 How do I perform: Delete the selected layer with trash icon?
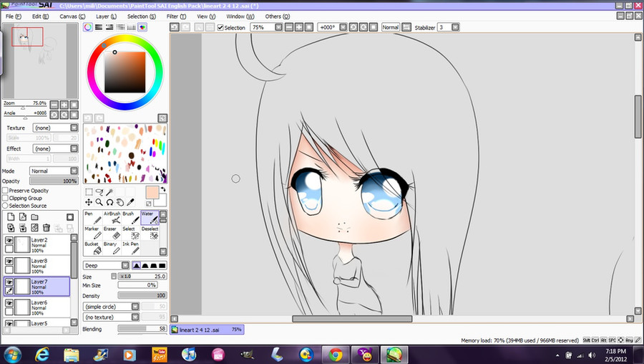[47, 227]
